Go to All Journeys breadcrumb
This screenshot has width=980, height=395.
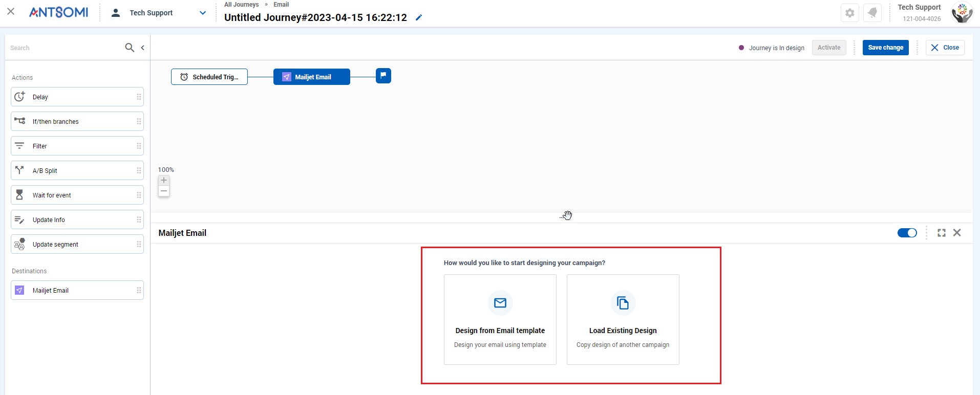coord(242,5)
